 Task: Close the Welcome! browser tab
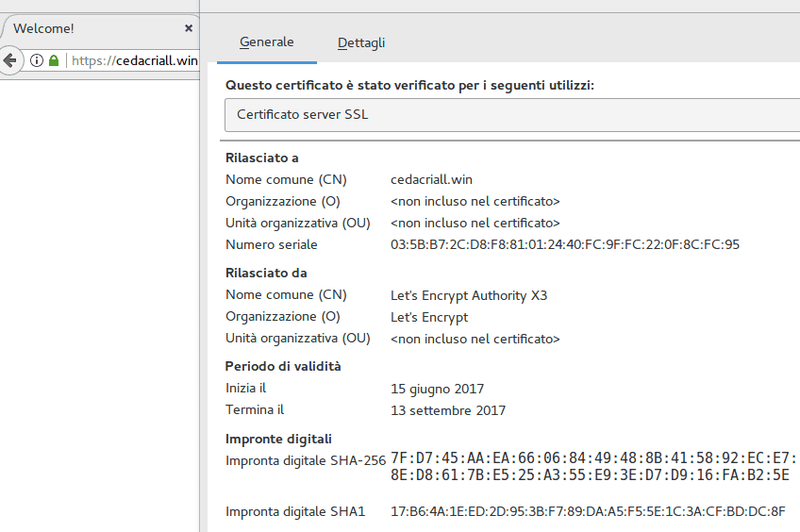click(x=189, y=28)
